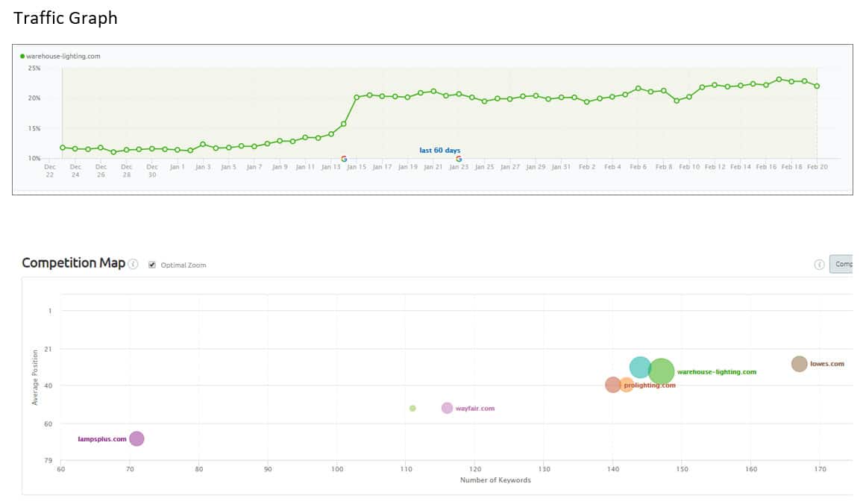Select the large green warehouse-lighting.com bubble
This screenshot has height=504, width=866.
tap(661, 371)
